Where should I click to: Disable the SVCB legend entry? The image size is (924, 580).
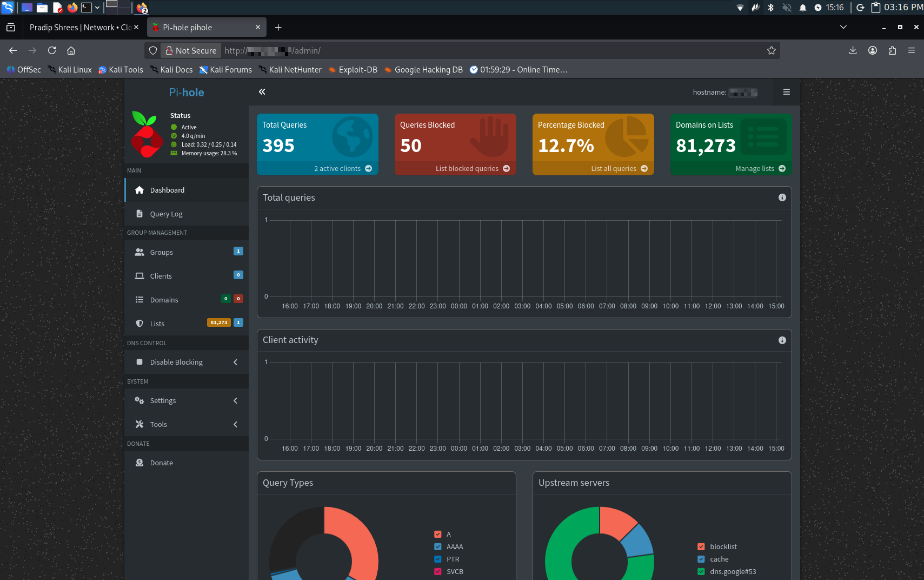[x=437, y=571]
